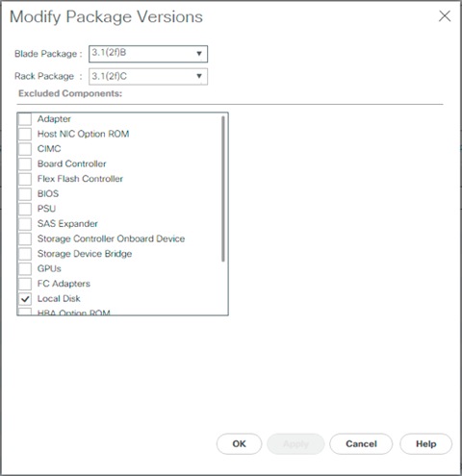The image size is (462, 476).
Task: Check the Host NIC Option ROM checkbox
Action: 25,134
